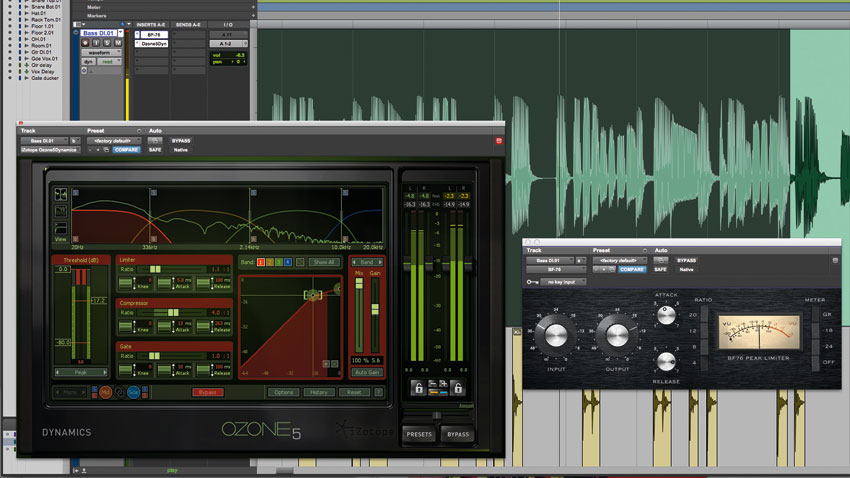850x478 pixels.
Task: Click COMPARE in the Ozone plugin header
Action: point(126,150)
